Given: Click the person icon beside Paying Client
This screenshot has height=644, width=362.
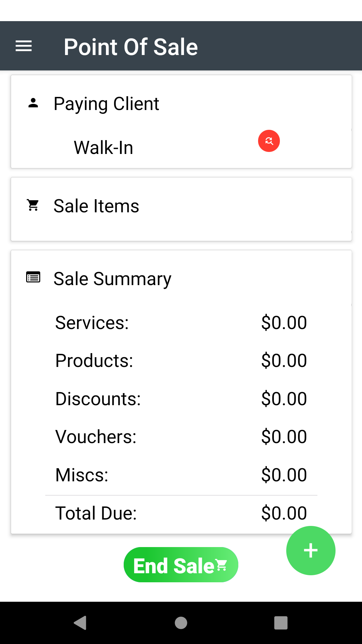Looking at the screenshot, I should point(33,103).
